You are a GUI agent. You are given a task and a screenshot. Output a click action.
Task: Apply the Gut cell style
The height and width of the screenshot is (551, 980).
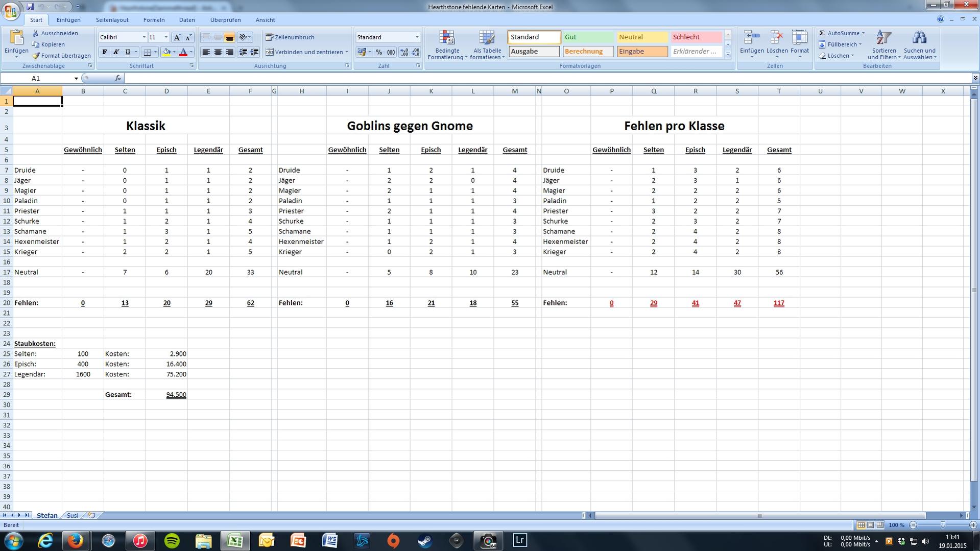pos(588,37)
